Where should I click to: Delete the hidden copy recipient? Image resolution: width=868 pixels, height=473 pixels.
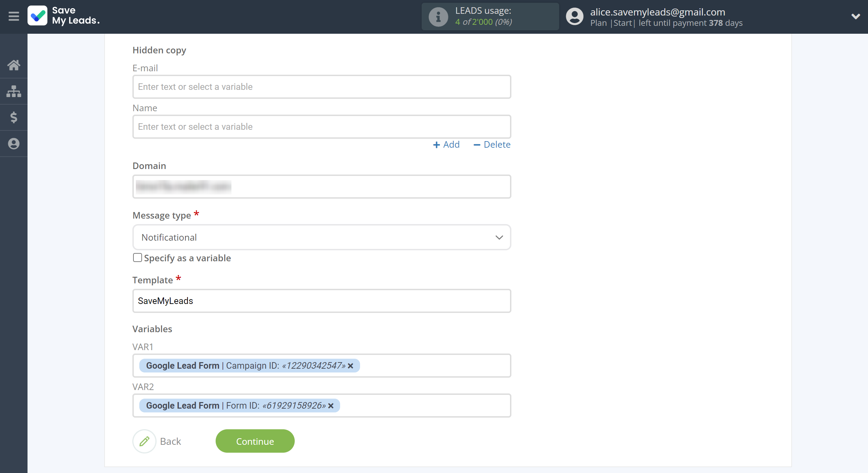click(492, 145)
